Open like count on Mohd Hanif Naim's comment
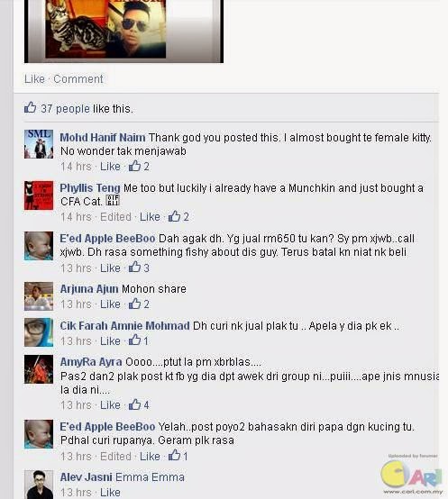Viewport: 448px width, 499px height. pos(139,166)
